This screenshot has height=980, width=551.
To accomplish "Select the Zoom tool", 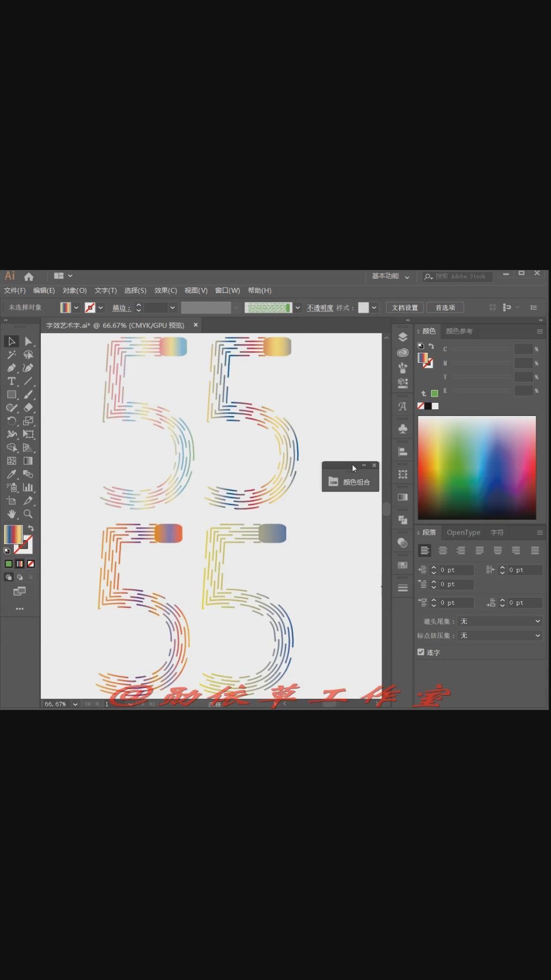I will click(x=29, y=514).
